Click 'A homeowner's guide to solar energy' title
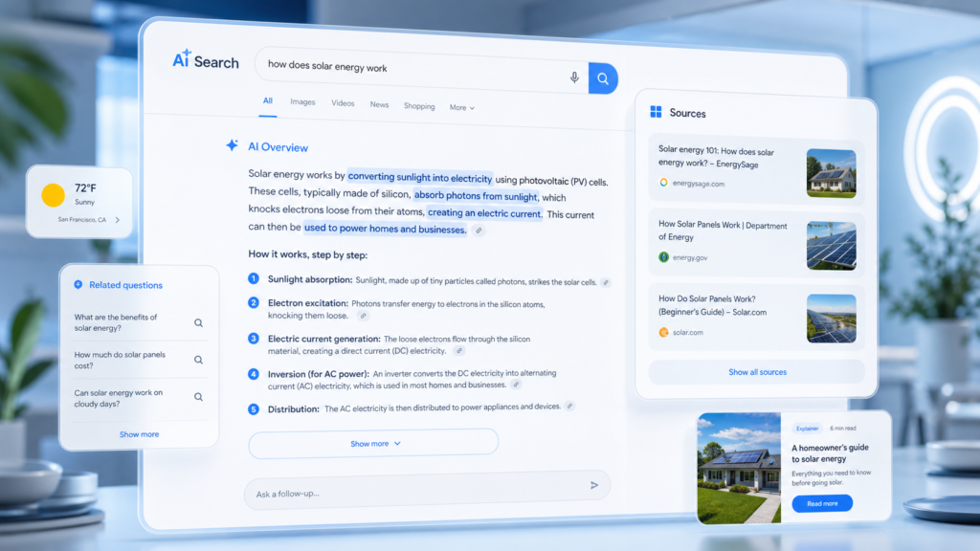The width and height of the screenshot is (980, 551). point(830,452)
